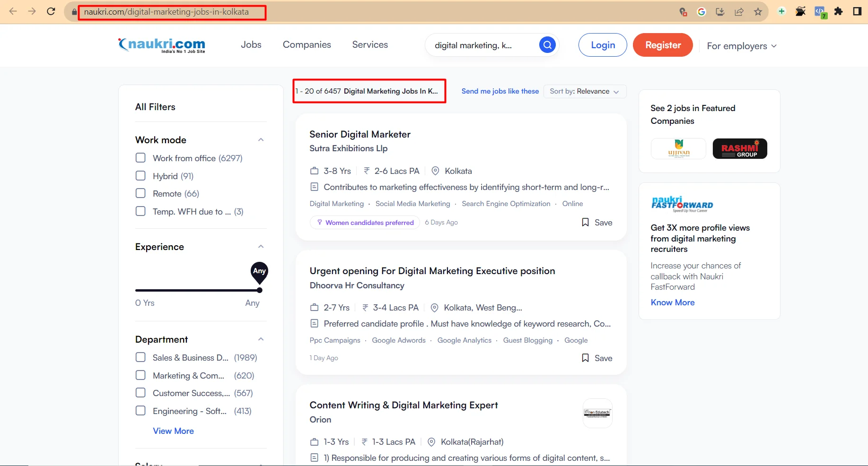This screenshot has height=466, width=868.
Task: Open the Jobs menu
Action: (251, 44)
